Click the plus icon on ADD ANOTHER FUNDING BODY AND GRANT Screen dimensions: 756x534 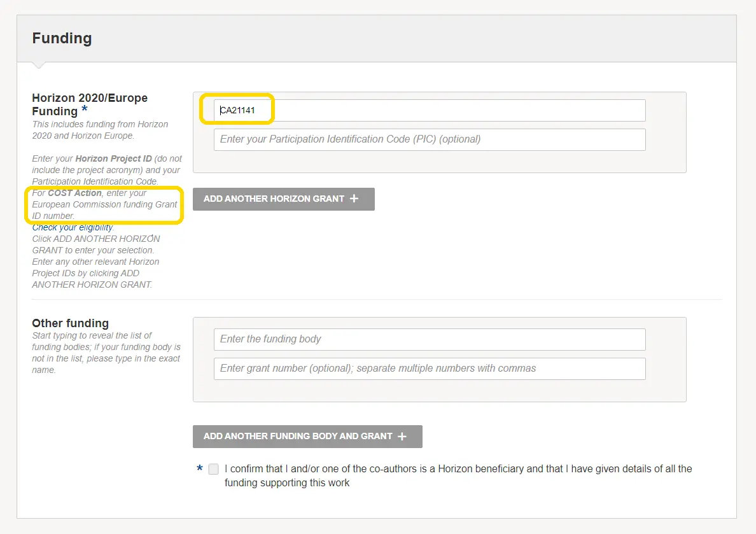pos(401,436)
